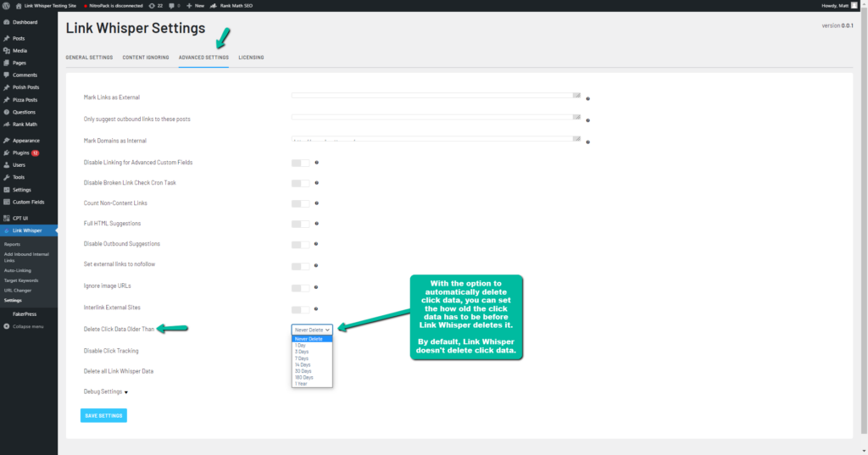This screenshot has width=868, height=455.
Task: Click the Plugins icon with 12 badge
Action: 7,153
